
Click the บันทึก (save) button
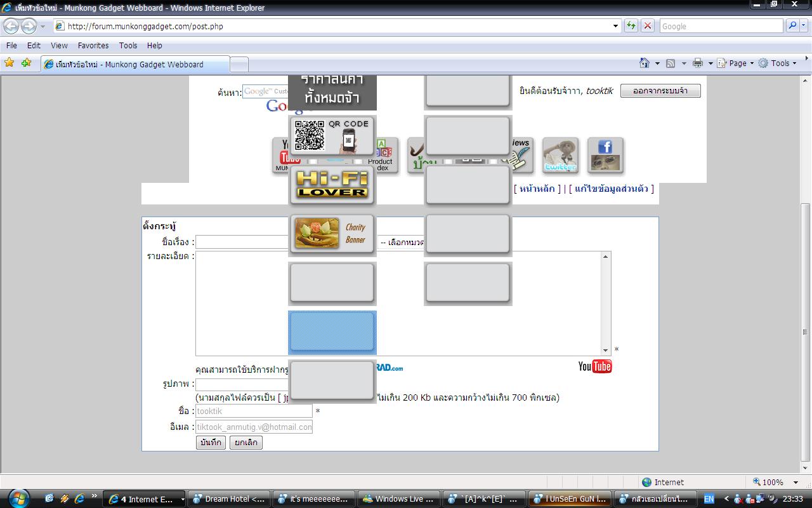tap(211, 443)
